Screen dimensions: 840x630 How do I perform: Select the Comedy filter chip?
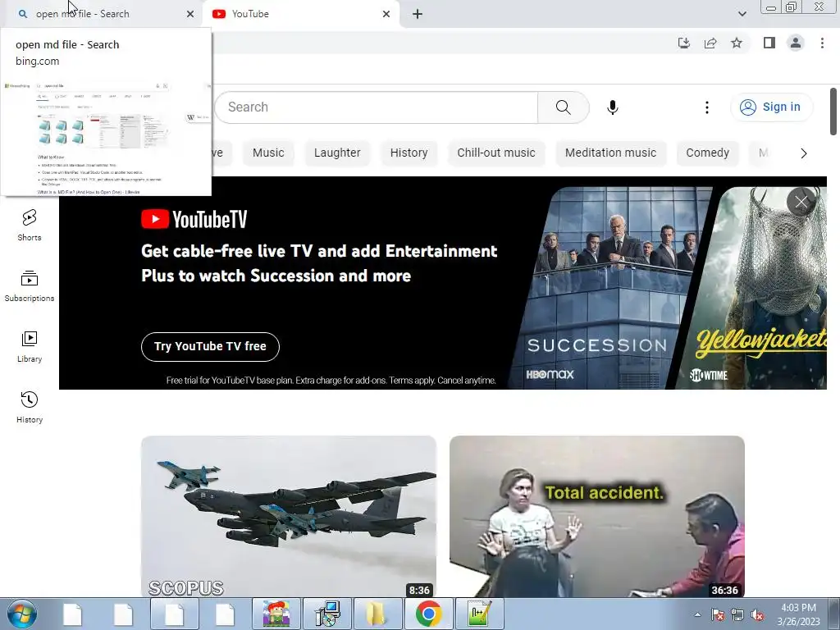(708, 153)
